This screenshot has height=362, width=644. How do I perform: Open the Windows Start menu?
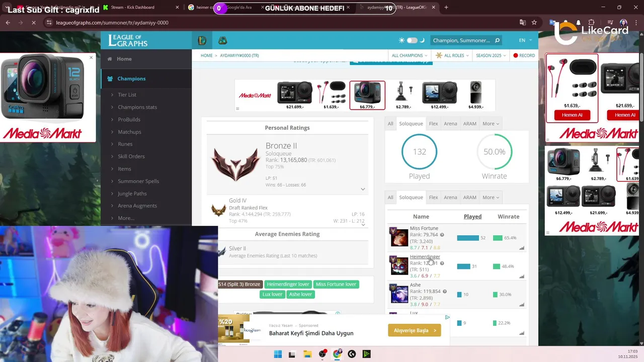pos(278,354)
